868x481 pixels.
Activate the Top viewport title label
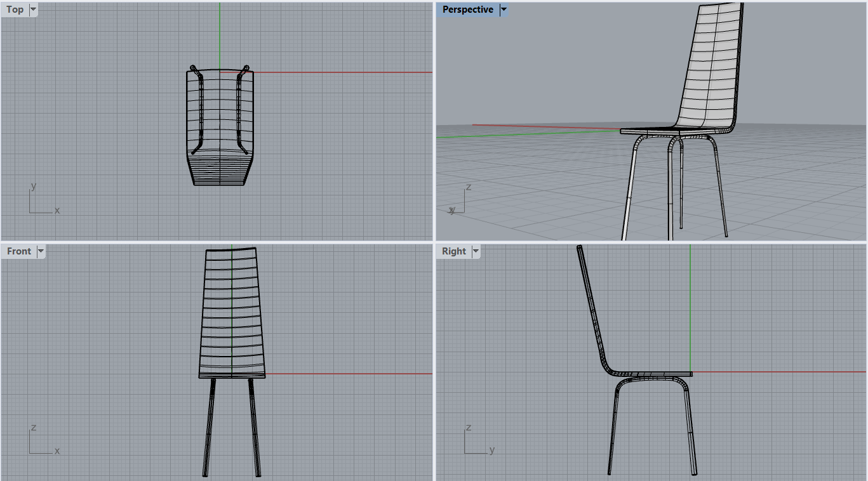pyautogui.click(x=15, y=10)
